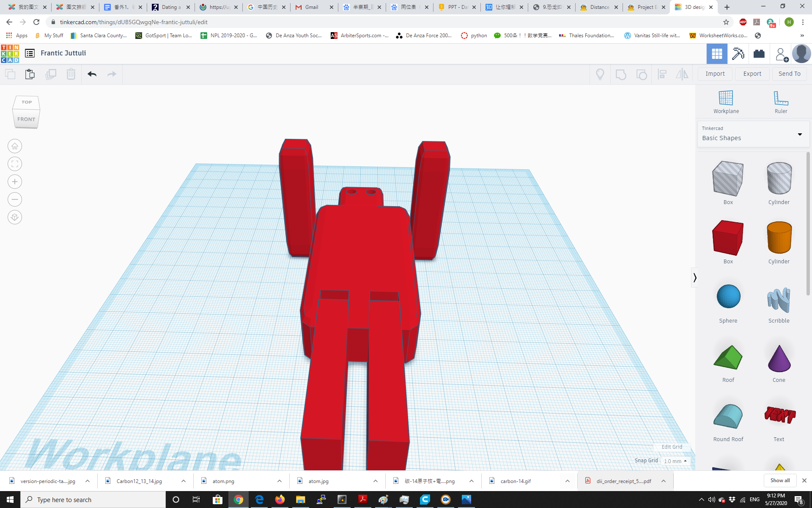Click the Undo arrow icon
This screenshot has height=508, width=812.
pyautogui.click(x=91, y=74)
